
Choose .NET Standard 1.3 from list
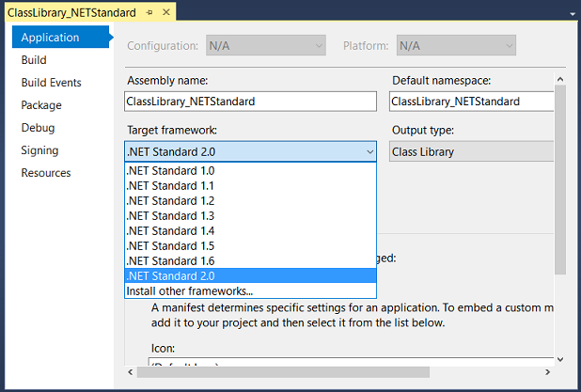(x=250, y=215)
